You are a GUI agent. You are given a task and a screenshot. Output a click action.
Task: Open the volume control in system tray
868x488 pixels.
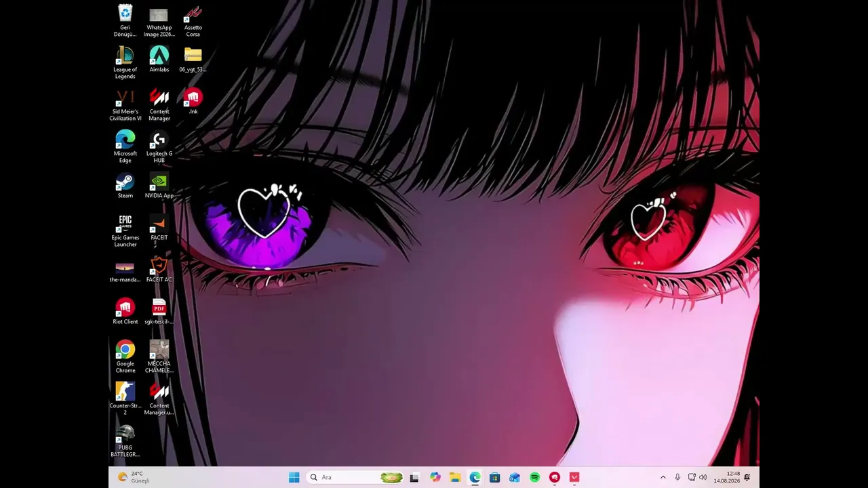[x=703, y=477]
